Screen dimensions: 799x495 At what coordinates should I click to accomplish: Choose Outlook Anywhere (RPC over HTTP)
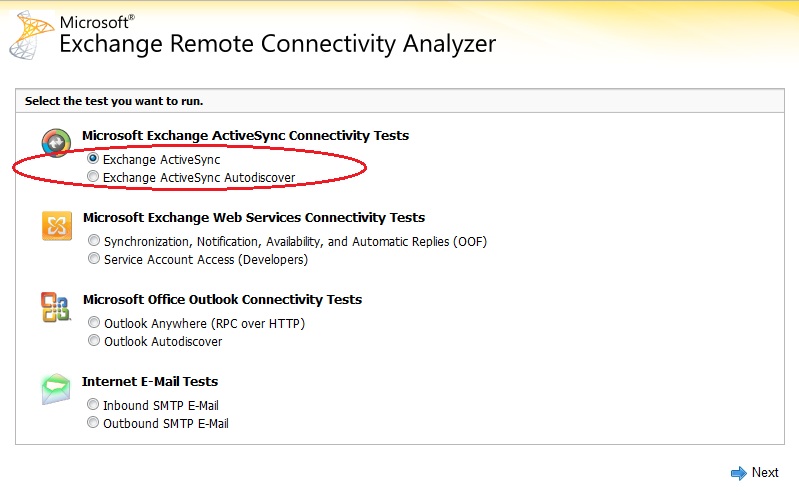coord(94,322)
